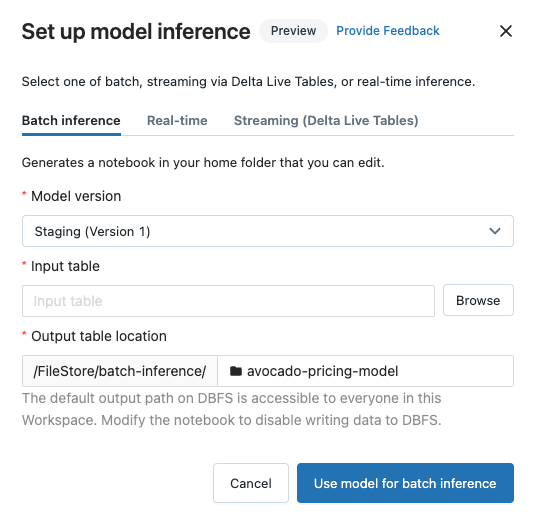Click the DBFS default output path note
This screenshot has width=536, height=522.
pos(232,409)
